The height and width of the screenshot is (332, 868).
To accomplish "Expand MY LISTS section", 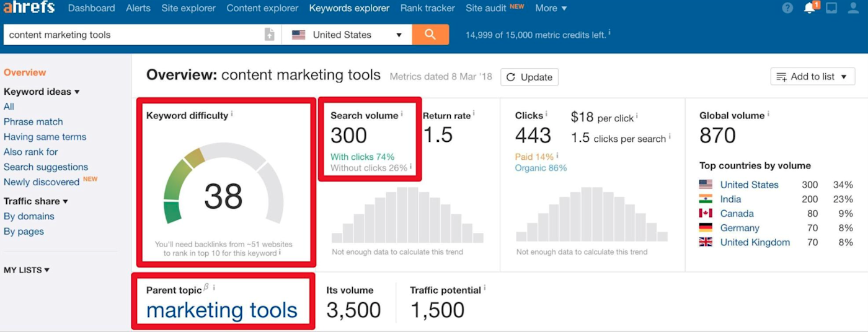I will [x=27, y=270].
